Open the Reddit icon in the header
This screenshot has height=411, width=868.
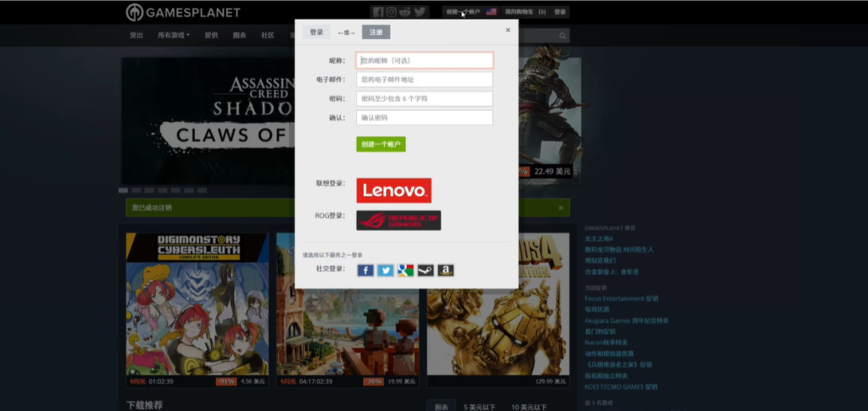(x=405, y=12)
